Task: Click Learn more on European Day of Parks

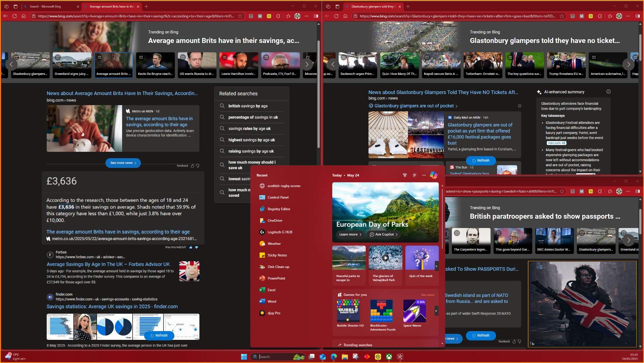Action: pyautogui.click(x=350, y=234)
